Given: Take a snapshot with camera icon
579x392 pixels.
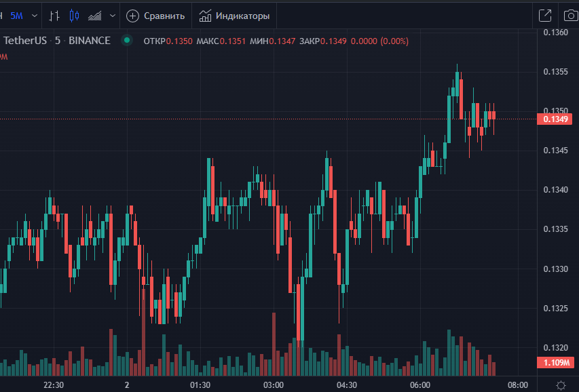Looking at the screenshot, I should click(571, 15).
